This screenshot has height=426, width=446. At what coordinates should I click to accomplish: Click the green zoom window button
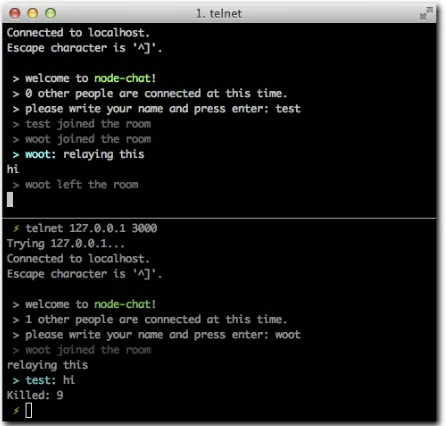point(51,13)
